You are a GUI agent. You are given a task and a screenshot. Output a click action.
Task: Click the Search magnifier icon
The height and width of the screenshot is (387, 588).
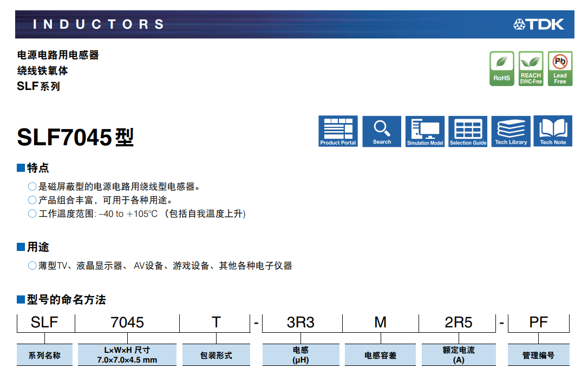pyautogui.click(x=382, y=131)
